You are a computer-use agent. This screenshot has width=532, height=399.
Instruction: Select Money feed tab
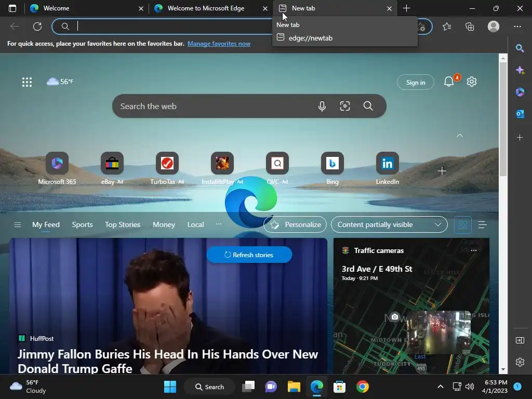click(164, 224)
